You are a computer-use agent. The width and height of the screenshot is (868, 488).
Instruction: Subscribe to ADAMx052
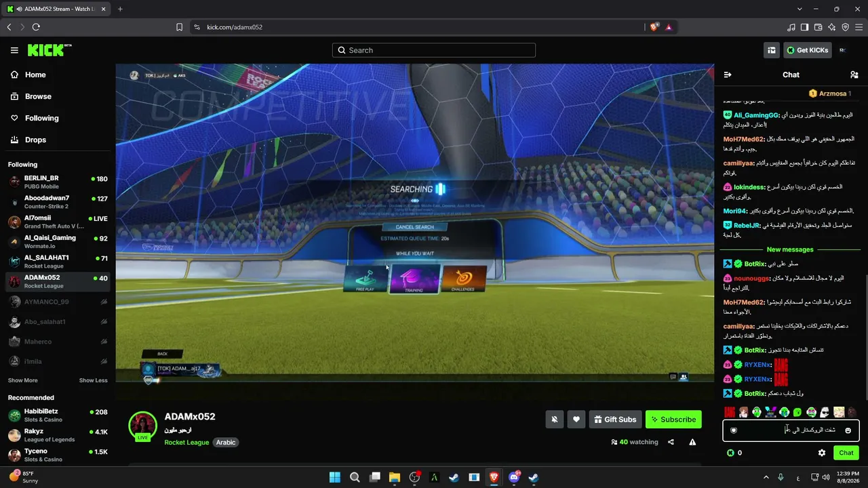point(673,420)
